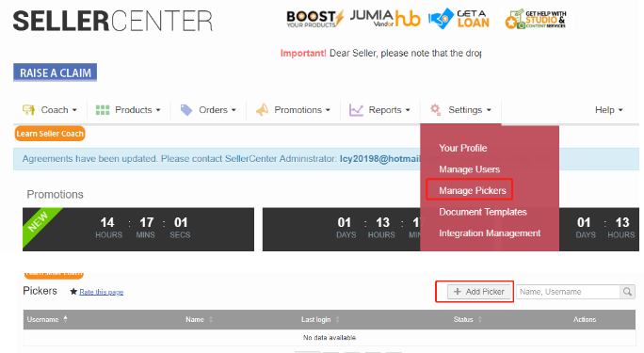The image size is (644, 353).
Task: Click the search magnifier icon
Action: click(627, 292)
